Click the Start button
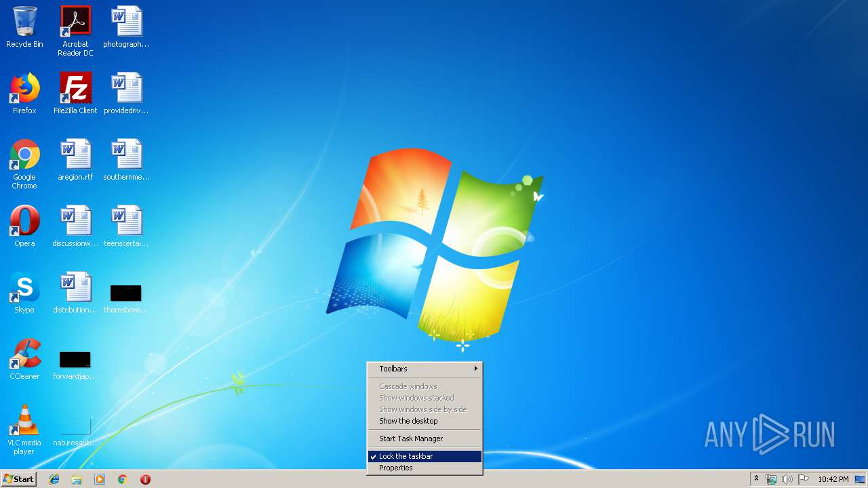This screenshot has width=868, height=488. tap(18, 479)
